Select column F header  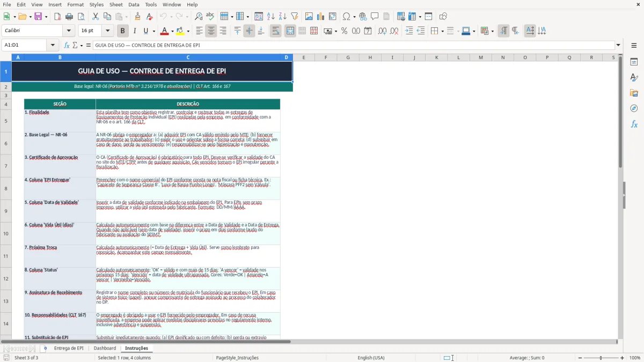[326, 57]
